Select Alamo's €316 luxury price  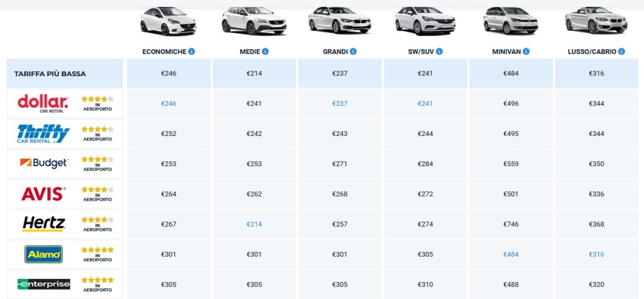coord(597,254)
